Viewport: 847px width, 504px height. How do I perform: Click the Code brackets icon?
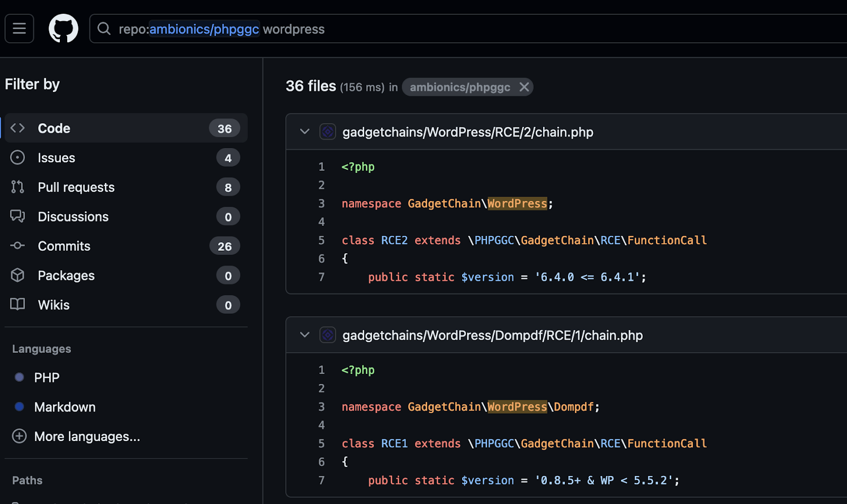[17, 128]
